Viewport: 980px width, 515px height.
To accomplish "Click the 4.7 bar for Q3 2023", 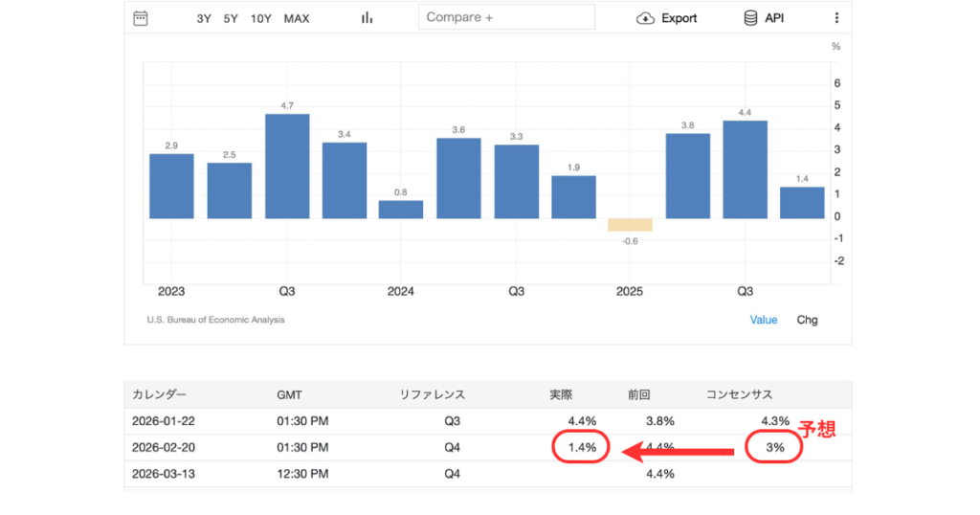I will (287, 166).
